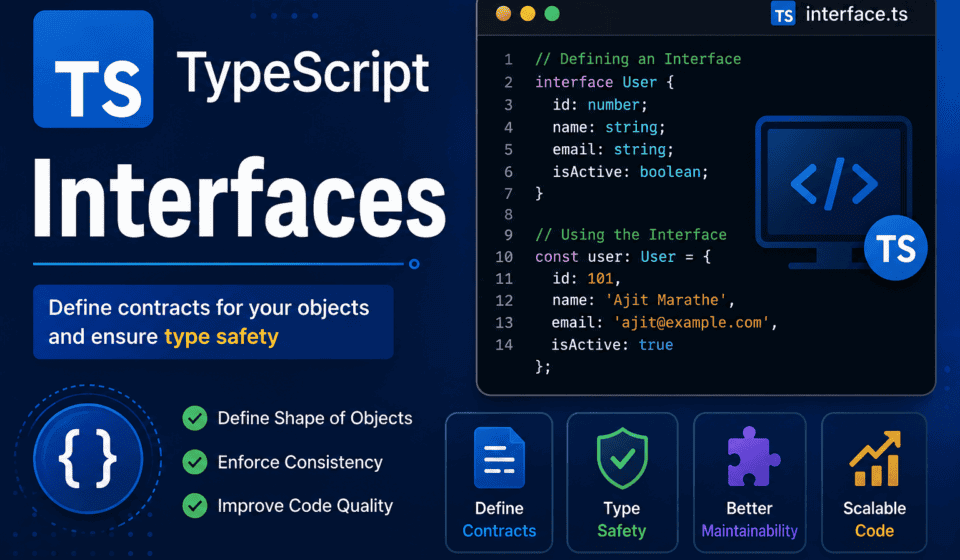Click the green window dot in code editor
This screenshot has width=960, height=560.
pyautogui.click(x=552, y=13)
